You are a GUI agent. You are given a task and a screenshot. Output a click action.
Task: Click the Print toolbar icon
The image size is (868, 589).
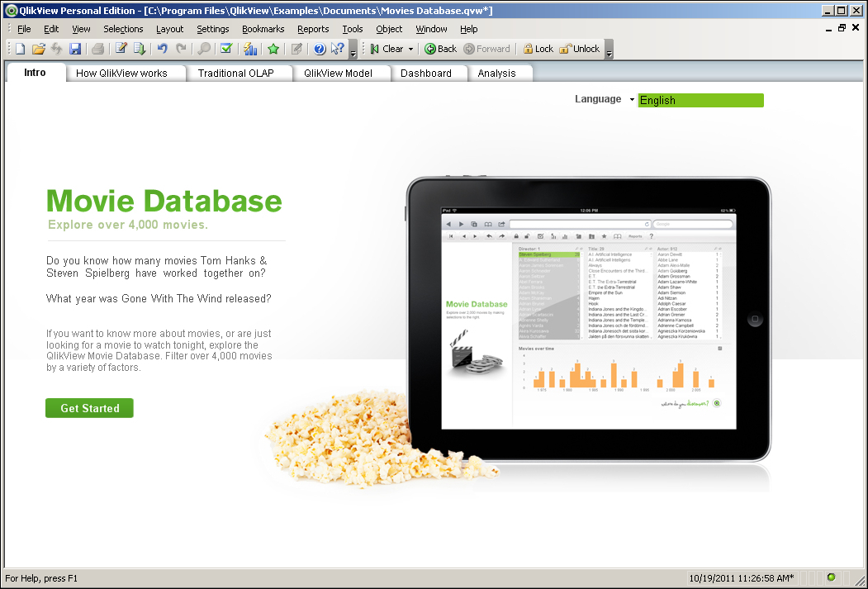[97, 49]
